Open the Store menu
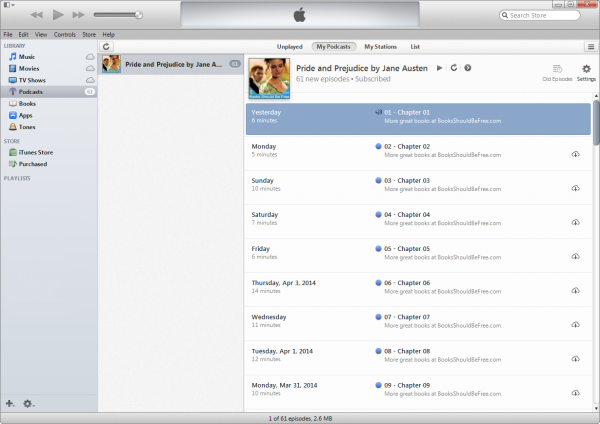This screenshot has height=424, width=600. [x=89, y=34]
